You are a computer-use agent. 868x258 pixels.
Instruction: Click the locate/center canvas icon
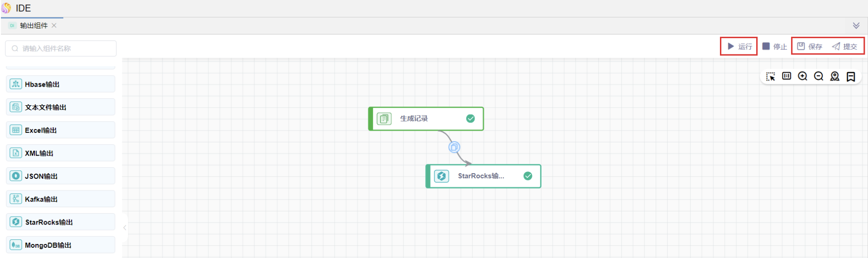coord(834,76)
